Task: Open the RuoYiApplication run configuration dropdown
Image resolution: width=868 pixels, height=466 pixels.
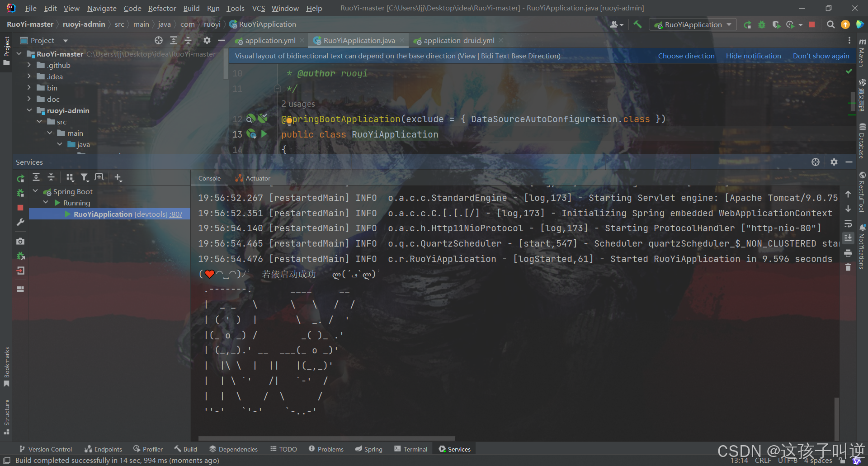Action: click(693, 24)
